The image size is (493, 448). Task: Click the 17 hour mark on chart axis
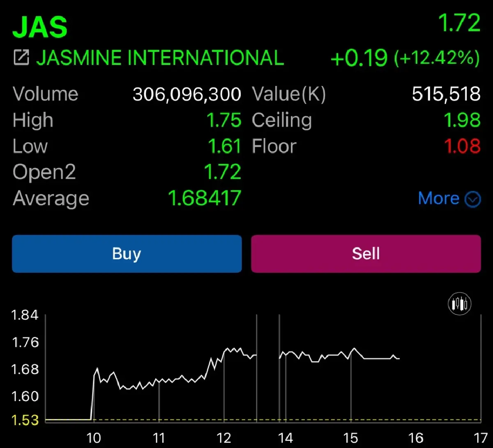(480, 438)
